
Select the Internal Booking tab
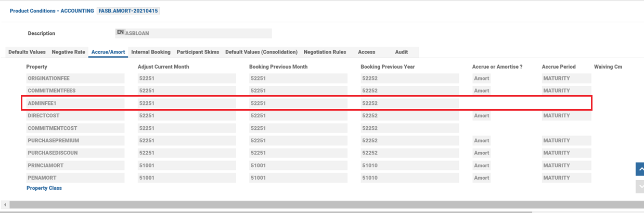[150, 52]
